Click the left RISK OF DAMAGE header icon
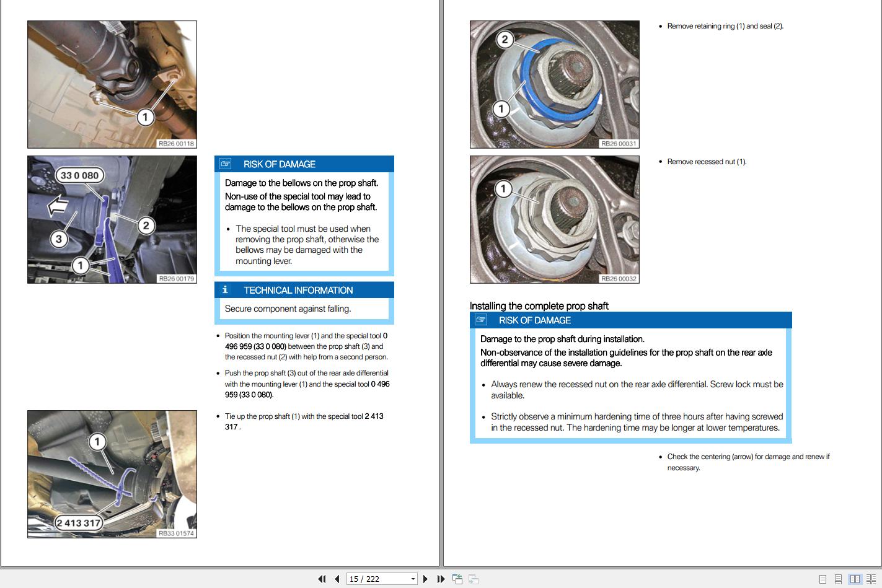 pyautogui.click(x=226, y=164)
